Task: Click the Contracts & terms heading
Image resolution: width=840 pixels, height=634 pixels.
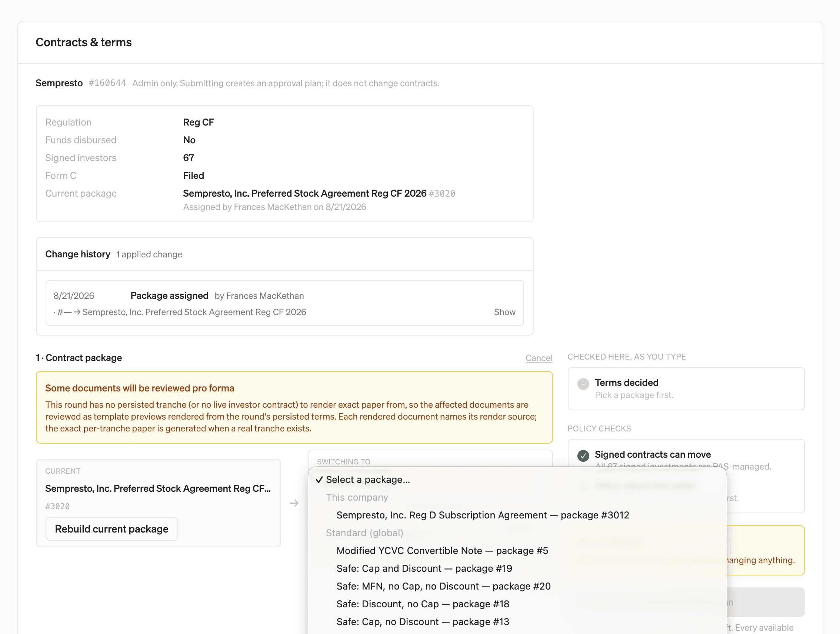Action: tap(84, 42)
